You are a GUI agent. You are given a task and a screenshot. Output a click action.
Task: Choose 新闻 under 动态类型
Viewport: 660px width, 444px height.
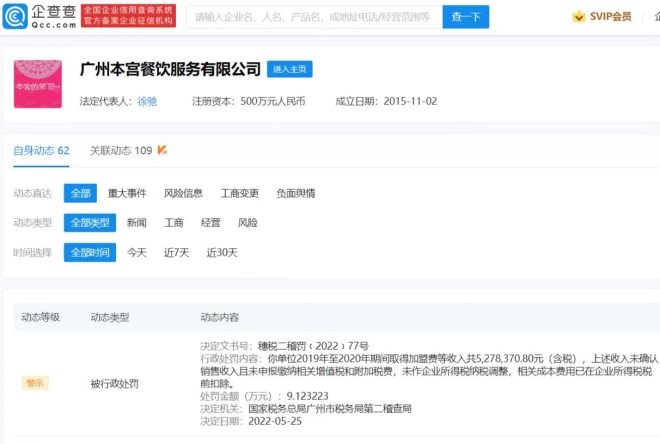coord(136,223)
